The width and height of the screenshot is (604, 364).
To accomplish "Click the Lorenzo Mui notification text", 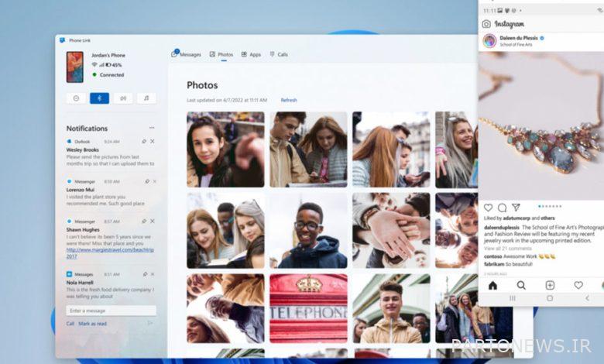I will (x=105, y=200).
